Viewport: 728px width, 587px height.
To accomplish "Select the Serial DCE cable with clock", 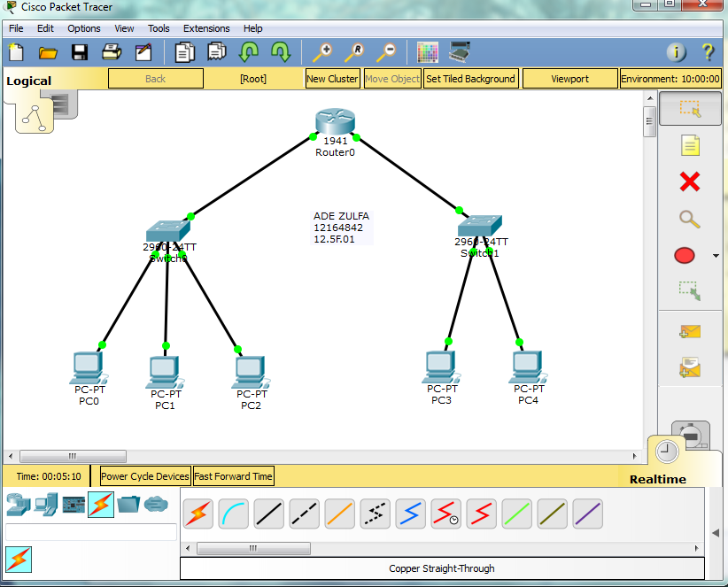I will (x=445, y=514).
